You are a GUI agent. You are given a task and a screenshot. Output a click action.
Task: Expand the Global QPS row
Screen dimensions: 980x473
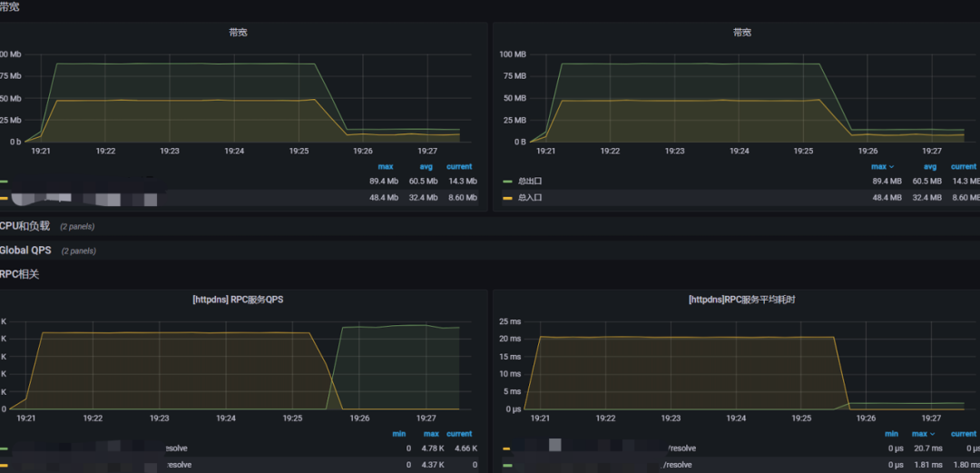(x=25, y=251)
